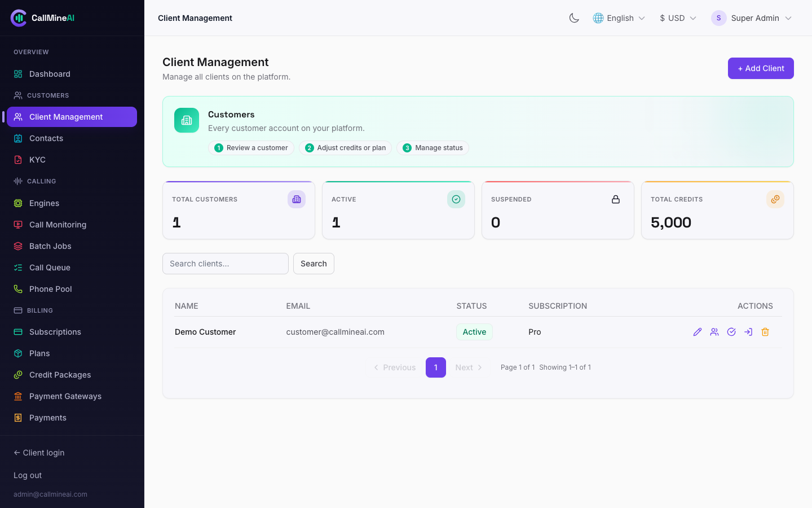
Task: Open the English language dropdown
Action: click(619, 18)
